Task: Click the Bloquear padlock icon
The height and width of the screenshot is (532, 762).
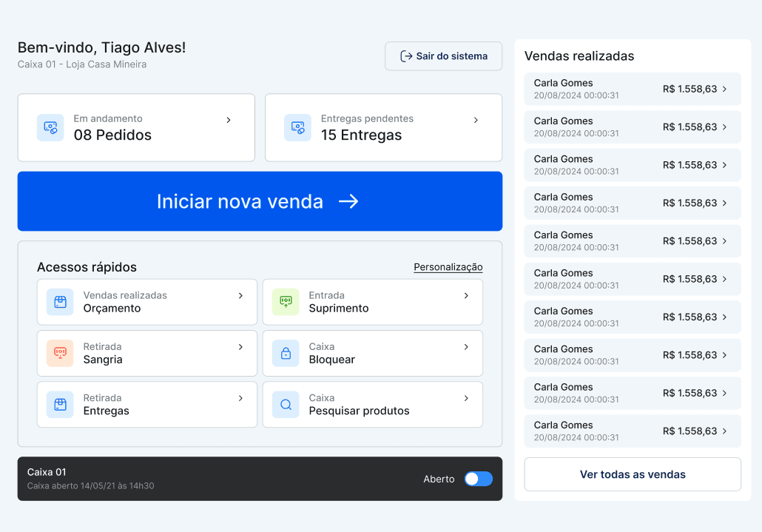Action: (x=286, y=353)
